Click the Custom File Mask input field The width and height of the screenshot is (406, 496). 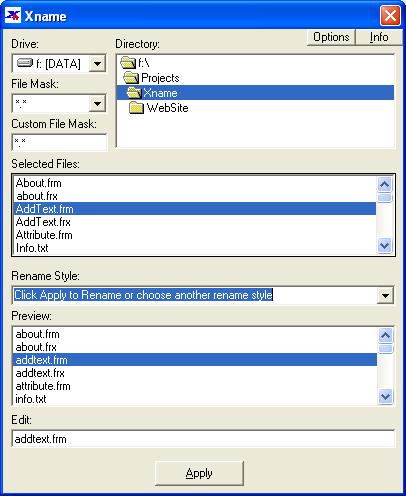point(59,142)
